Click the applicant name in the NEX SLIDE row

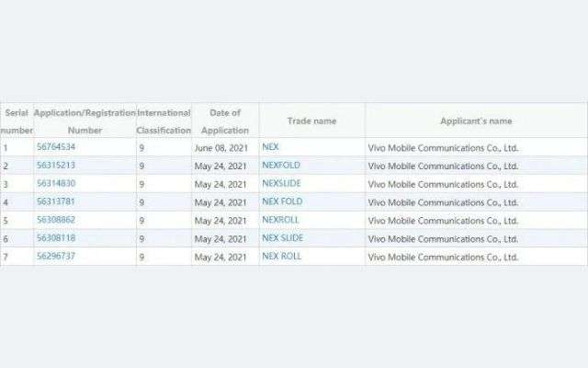pyautogui.click(x=443, y=239)
